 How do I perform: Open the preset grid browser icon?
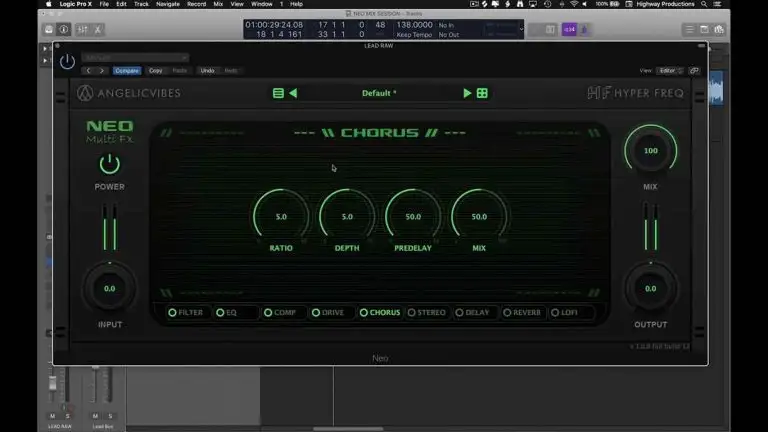tap(482, 93)
